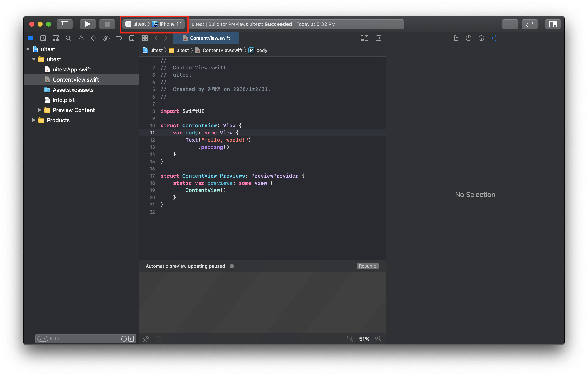
Task: Toggle the navigator sidebar visibility
Action: click(x=64, y=24)
